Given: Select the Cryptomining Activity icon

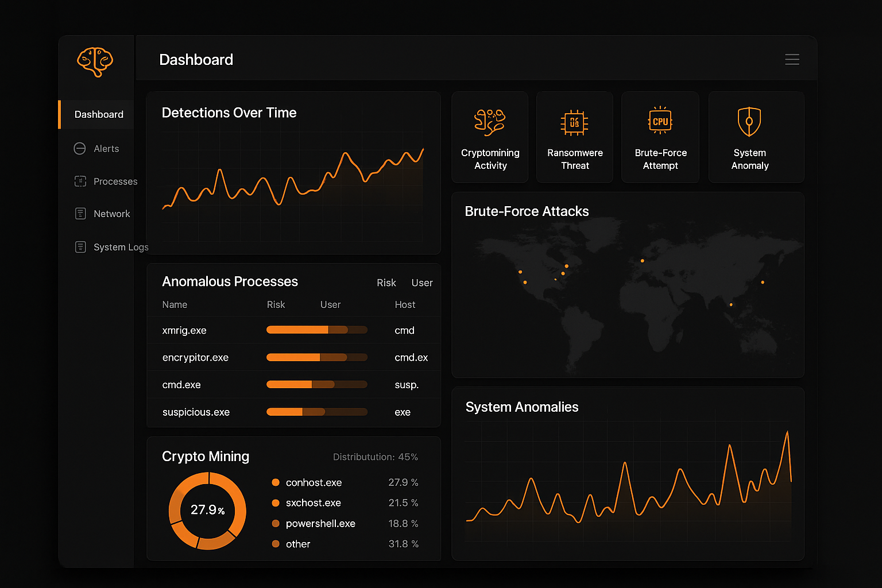Looking at the screenshot, I should pos(490,121).
